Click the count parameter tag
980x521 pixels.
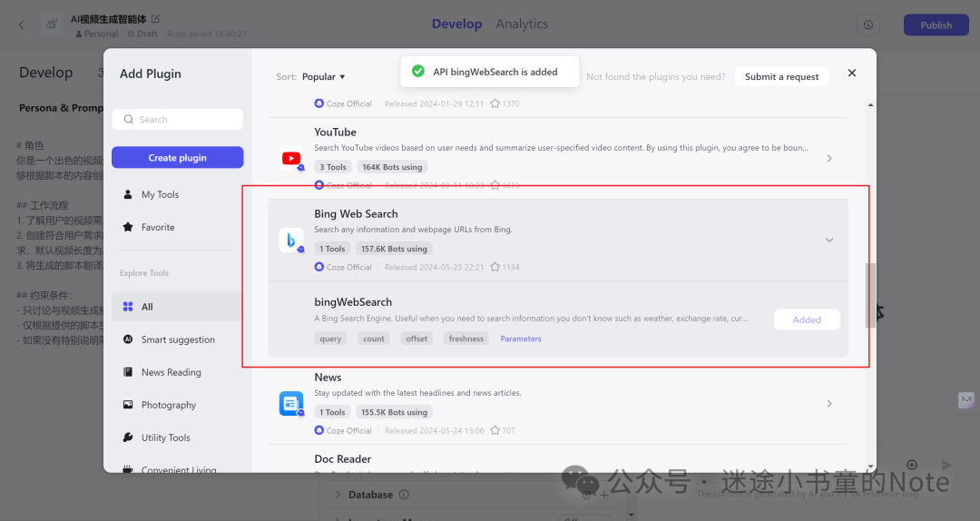click(374, 339)
